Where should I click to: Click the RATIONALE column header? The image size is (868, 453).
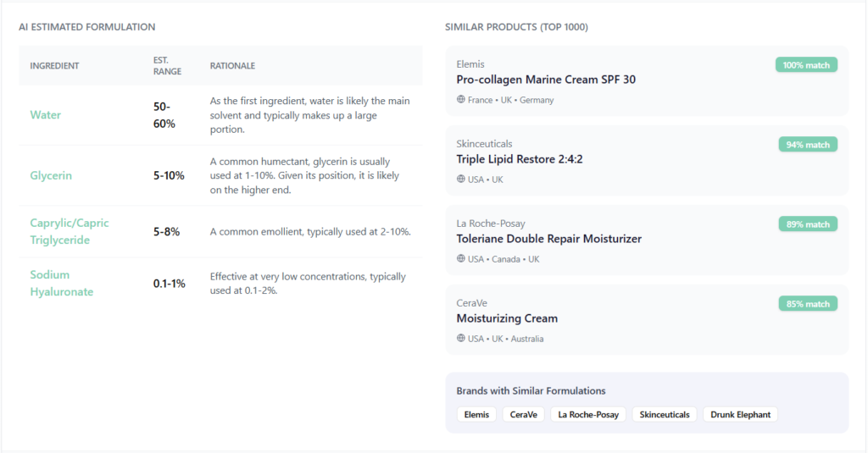point(232,66)
